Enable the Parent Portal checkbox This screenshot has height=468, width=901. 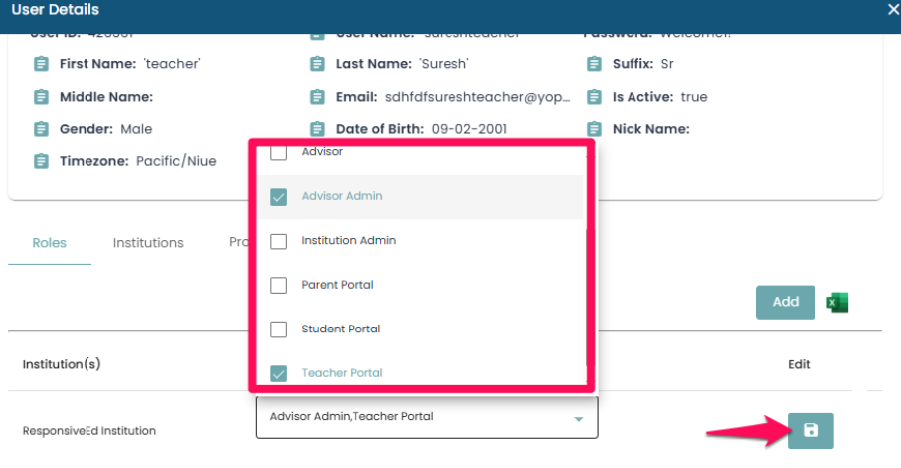279,285
